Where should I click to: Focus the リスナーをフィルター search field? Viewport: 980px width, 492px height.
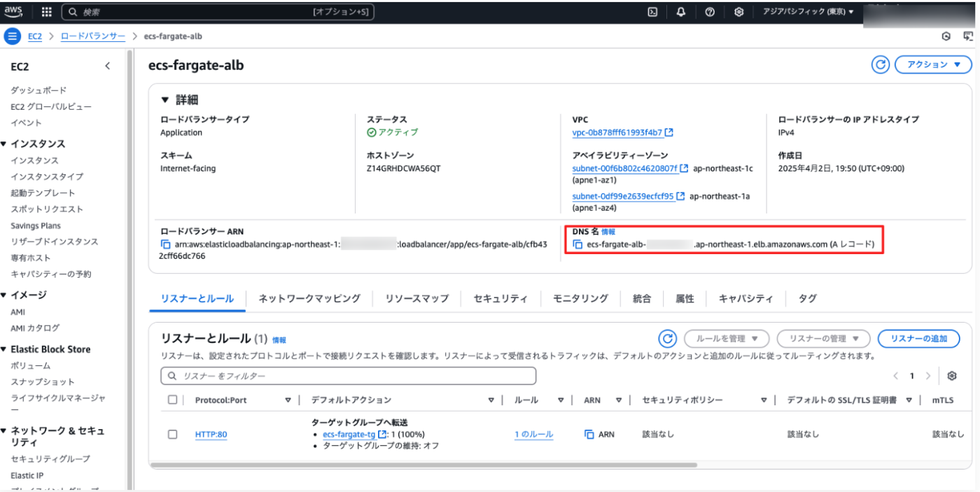click(x=348, y=376)
